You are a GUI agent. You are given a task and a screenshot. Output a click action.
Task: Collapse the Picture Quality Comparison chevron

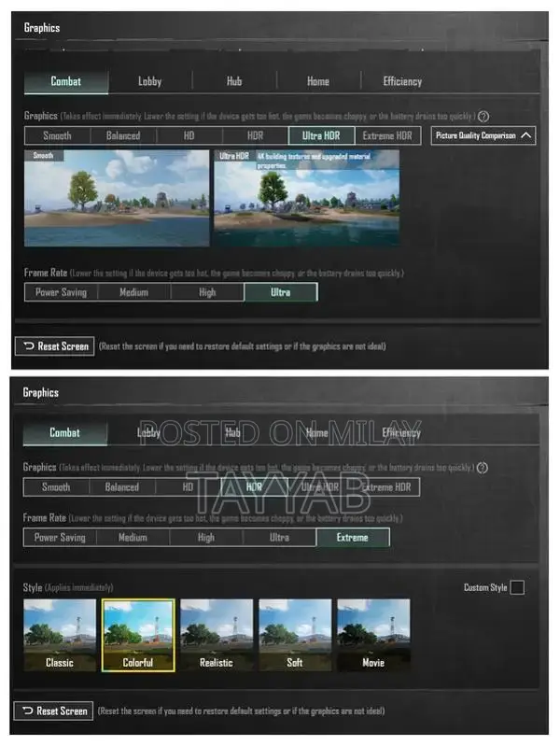point(526,135)
